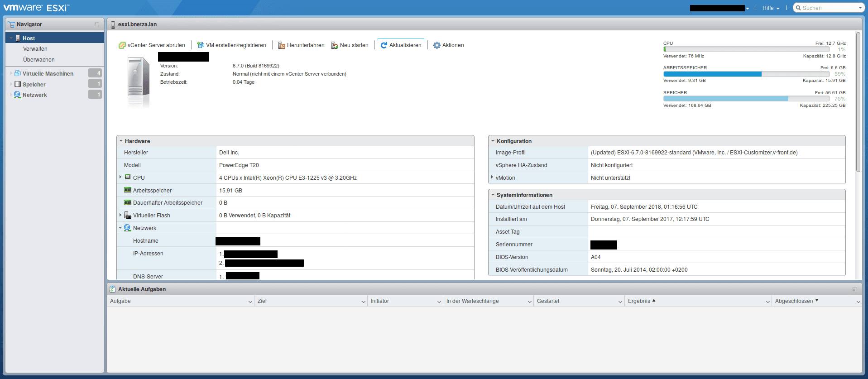Image resolution: width=868 pixels, height=379 pixels.
Task: Click the Virtueller Flash icon
Action: click(128, 215)
